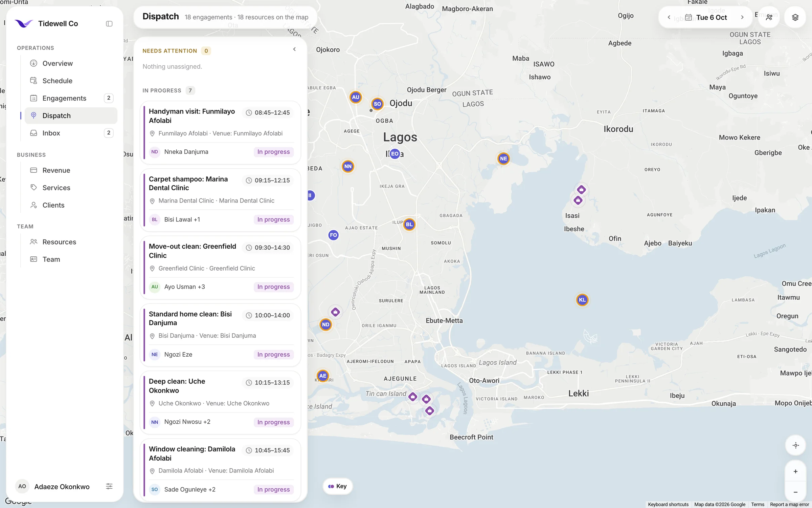This screenshot has width=812, height=508.
Task: Click time 09:15–12:15 on carpet shampoo
Action: click(268, 180)
